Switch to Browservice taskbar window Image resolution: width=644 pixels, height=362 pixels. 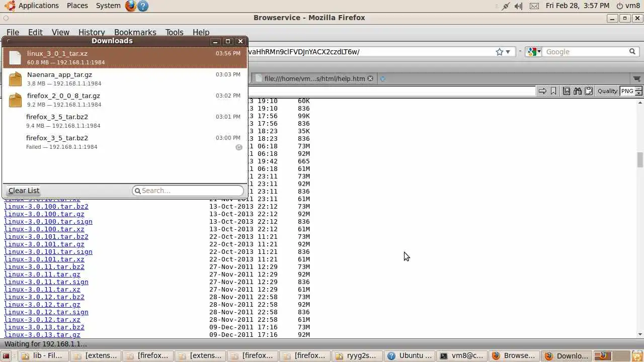514,355
